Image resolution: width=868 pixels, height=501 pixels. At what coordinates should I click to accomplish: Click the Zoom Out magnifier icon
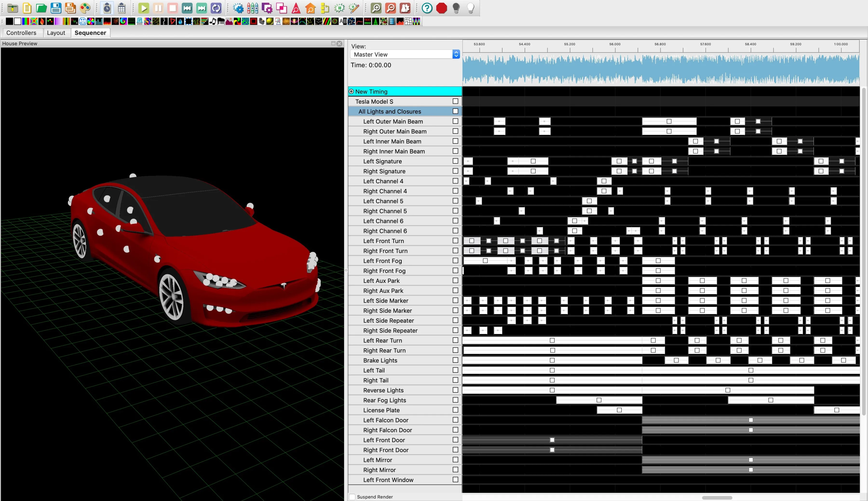tap(391, 8)
